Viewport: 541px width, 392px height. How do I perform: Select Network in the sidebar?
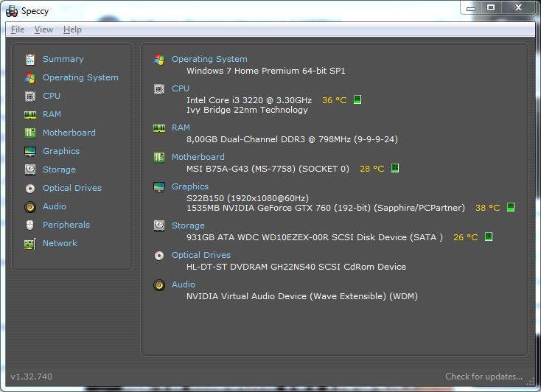60,243
